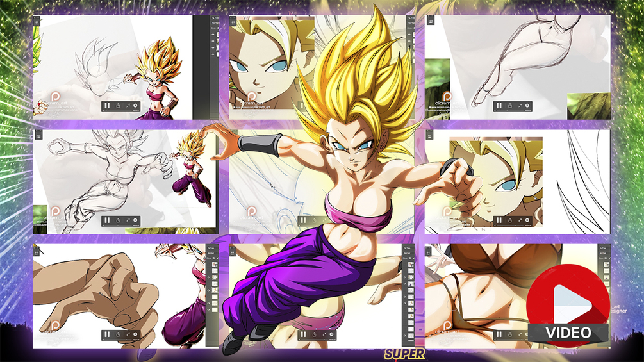
Task: Collapse arrows icon in the colored-fist panel
Action: tap(128, 334)
